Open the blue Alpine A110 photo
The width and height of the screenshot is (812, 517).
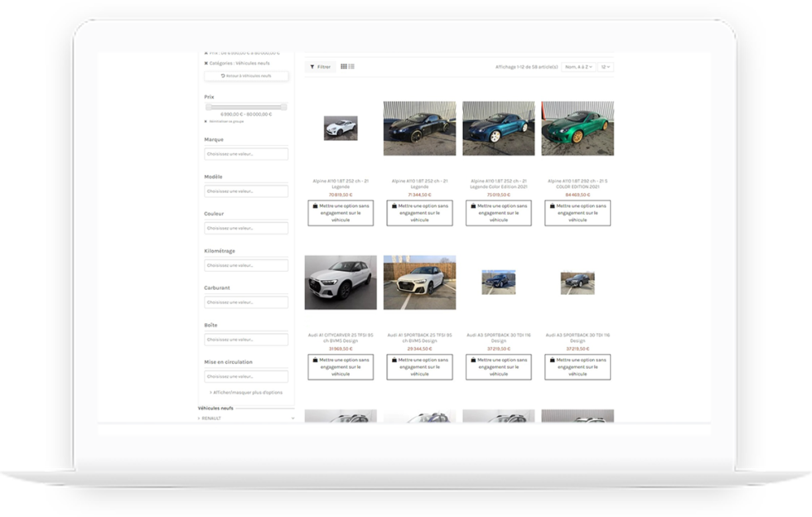499,128
